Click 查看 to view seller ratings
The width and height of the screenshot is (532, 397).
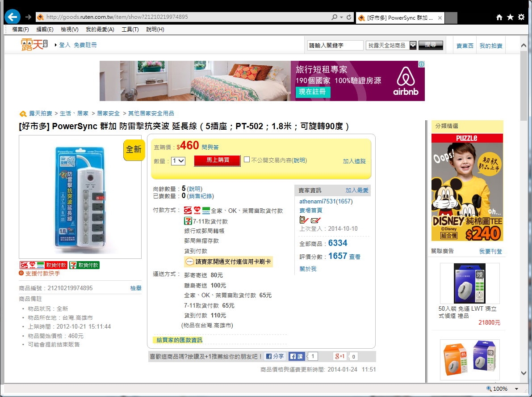[x=355, y=257]
